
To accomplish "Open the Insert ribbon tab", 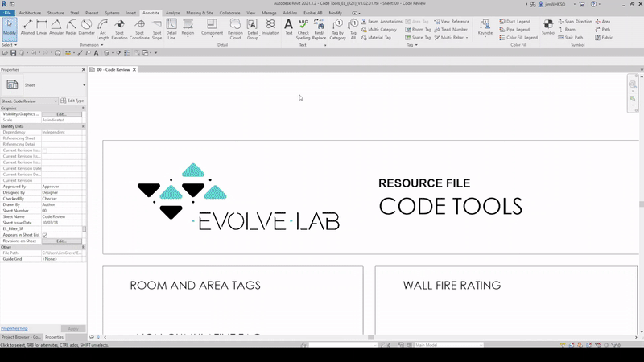I will tap(131, 13).
